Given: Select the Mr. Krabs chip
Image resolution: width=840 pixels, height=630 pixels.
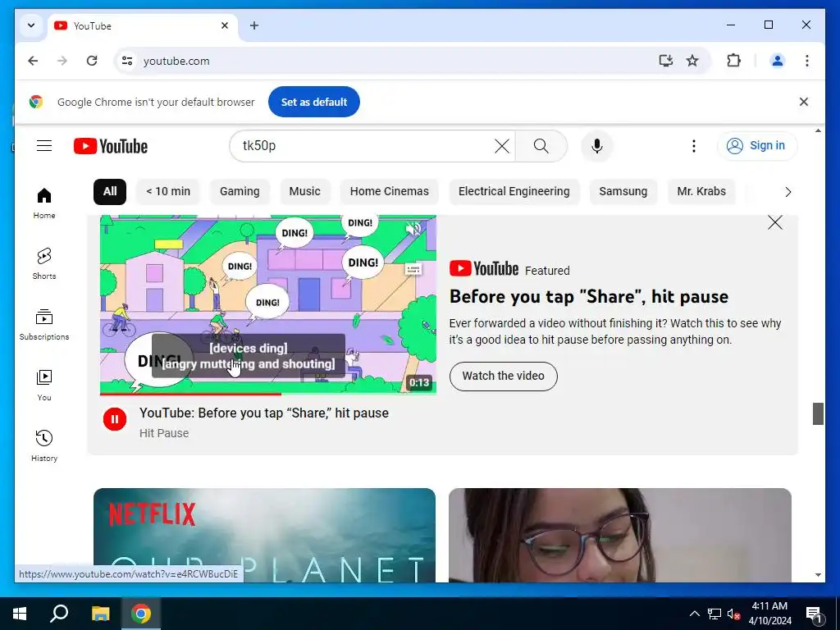Looking at the screenshot, I should pyautogui.click(x=701, y=191).
